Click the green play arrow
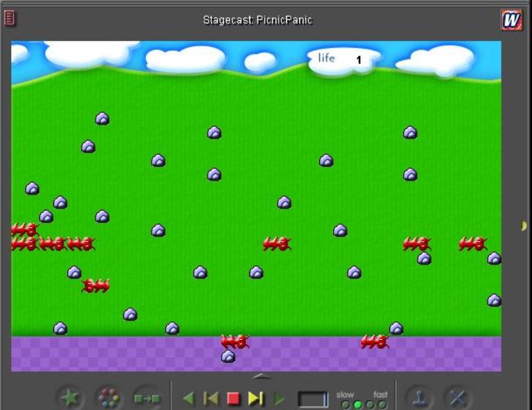This screenshot has height=410, width=532. click(x=279, y=398)
